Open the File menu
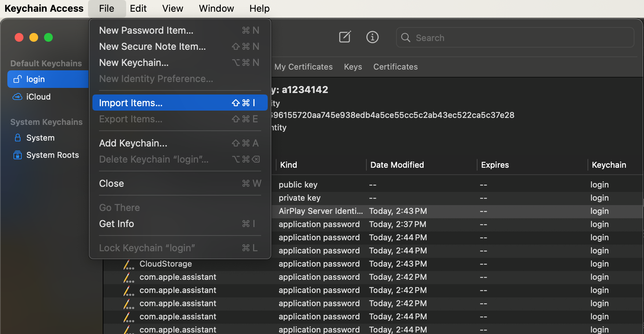 107,8
